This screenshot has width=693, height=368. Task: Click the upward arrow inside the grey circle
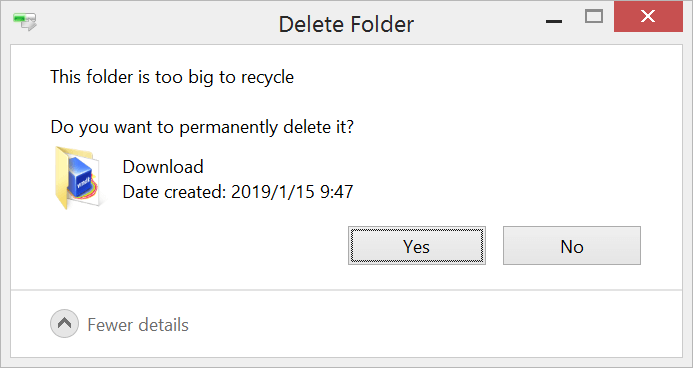pyautogui.click(x=65, y=323)
